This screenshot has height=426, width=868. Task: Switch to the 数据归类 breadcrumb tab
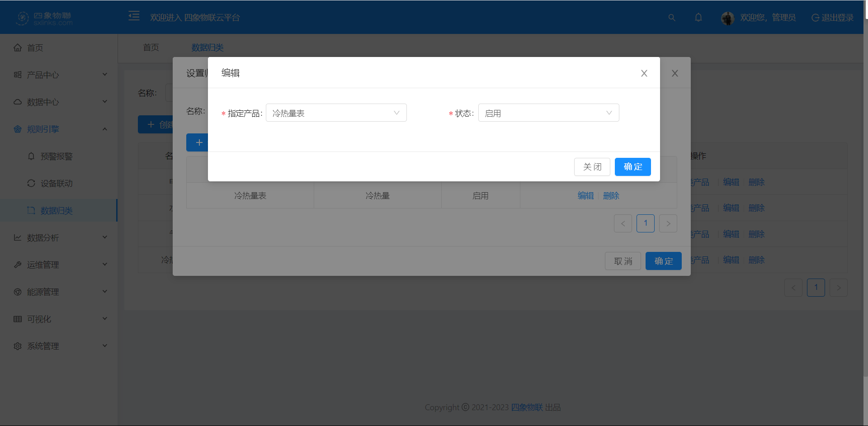(207, 47)
